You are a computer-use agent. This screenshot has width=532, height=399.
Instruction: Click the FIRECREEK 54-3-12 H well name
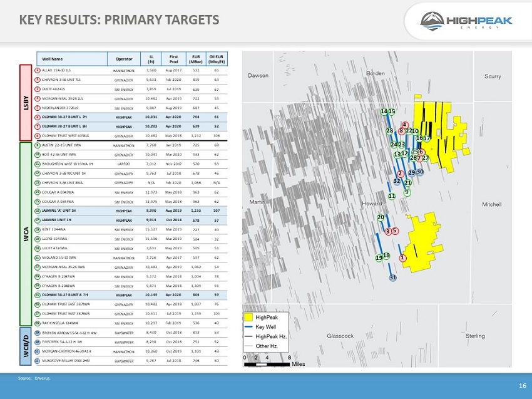pyautogui.click(x=62, y=342)
